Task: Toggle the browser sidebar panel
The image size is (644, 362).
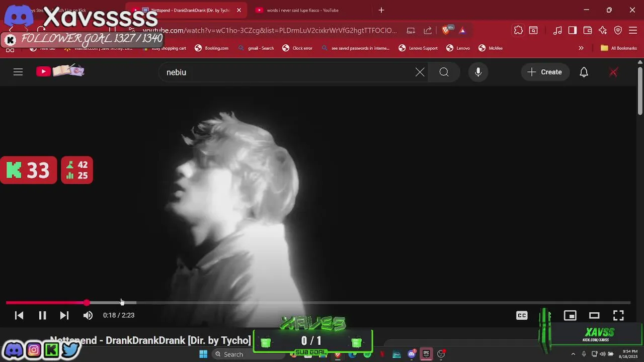Action: pyautogui.click(x=573, y=31)
